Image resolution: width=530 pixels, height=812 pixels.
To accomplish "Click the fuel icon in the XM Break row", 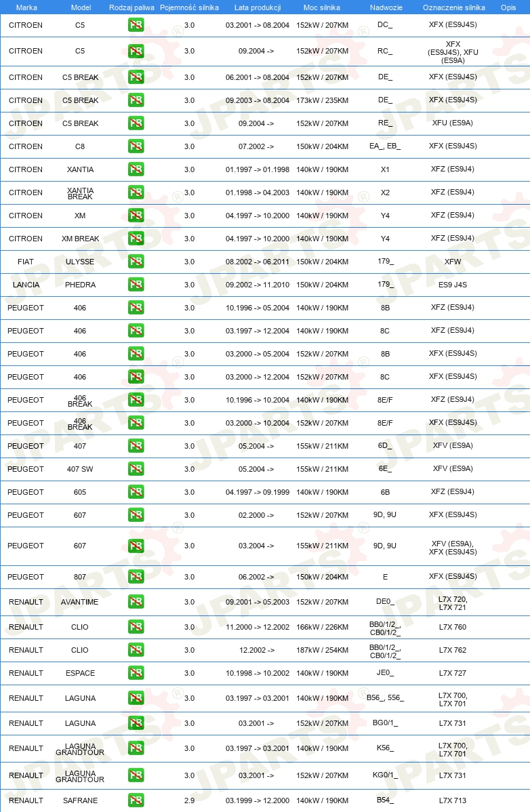I will tap(136, 238).
